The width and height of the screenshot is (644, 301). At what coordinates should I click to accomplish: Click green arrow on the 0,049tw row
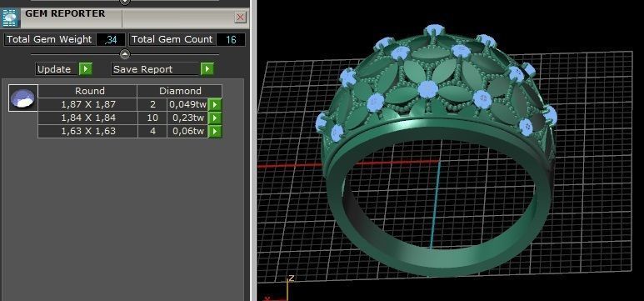pyautogui.click(x=215, y=104)
